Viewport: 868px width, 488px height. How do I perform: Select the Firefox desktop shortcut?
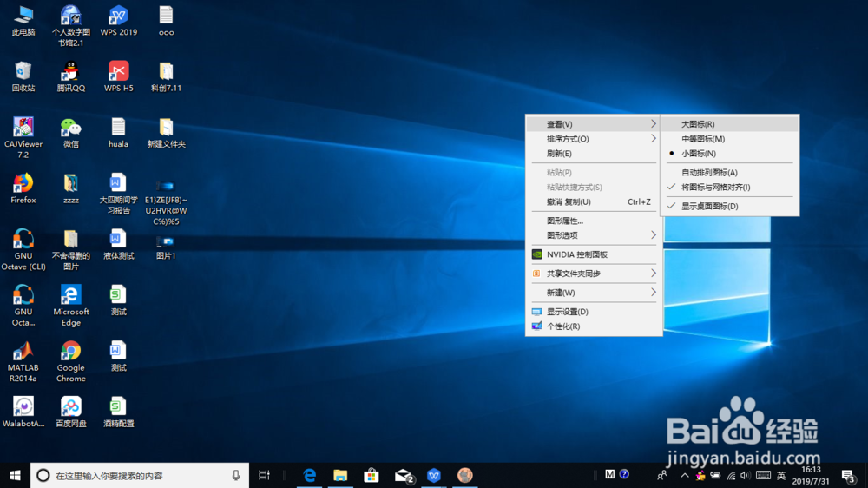[23, 189]
